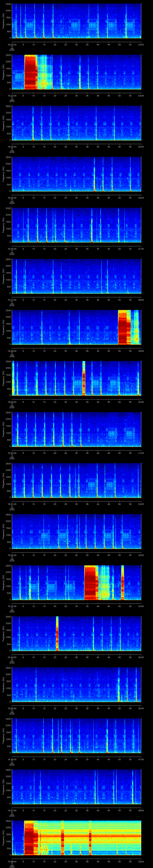Click Frequency (Hz) axis label of 16:22:00 spectrogram
153x868 pixels.
(x=3, y=21)
